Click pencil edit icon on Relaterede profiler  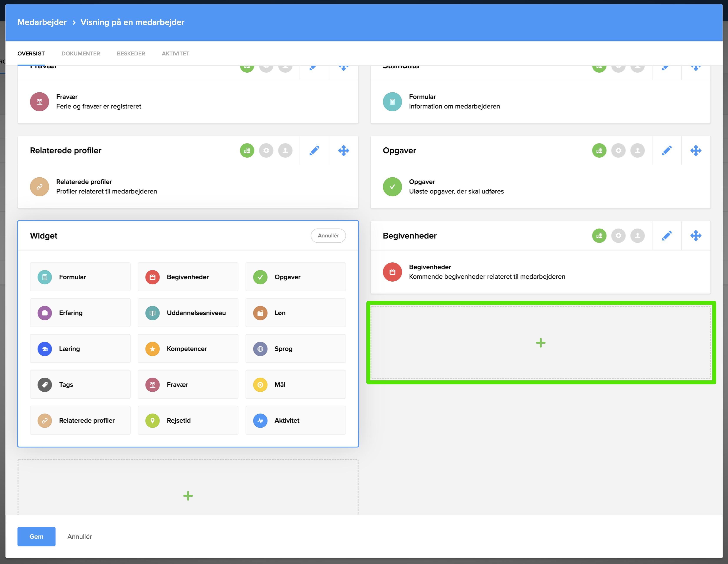coord(314,150)
